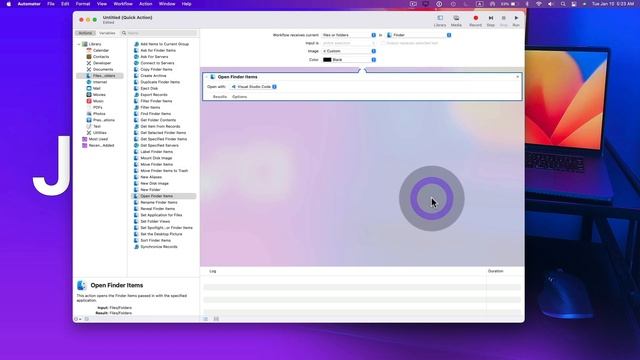This screenshot has height=360, width=640.
Task: Show variables split view icon
Action: (x=216, y=319)
